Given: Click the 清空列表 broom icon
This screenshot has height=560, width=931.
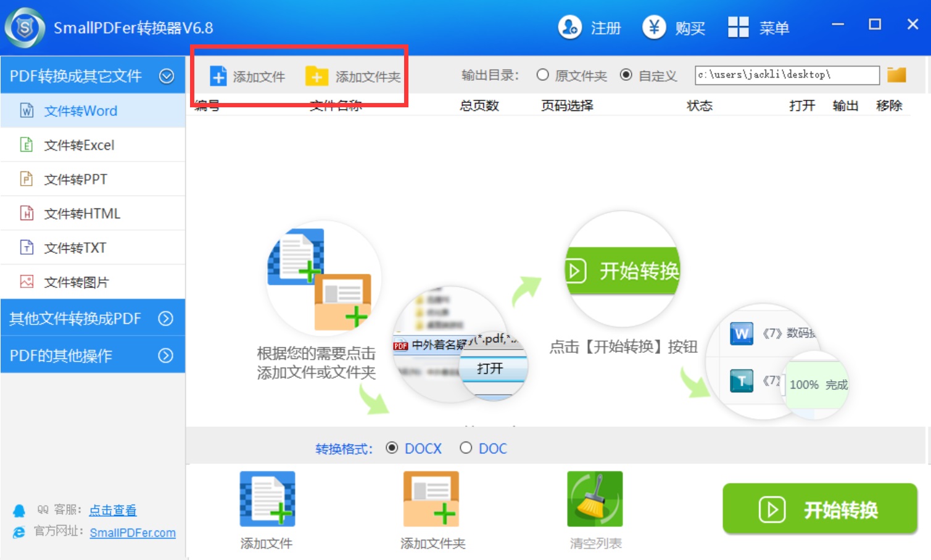Looking at the screenshot, I should coord(595,499).
